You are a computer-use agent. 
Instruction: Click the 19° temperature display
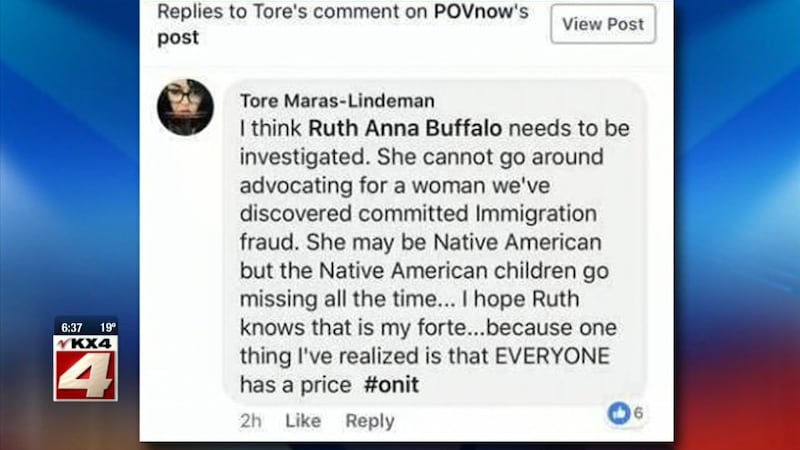(108, 328)
